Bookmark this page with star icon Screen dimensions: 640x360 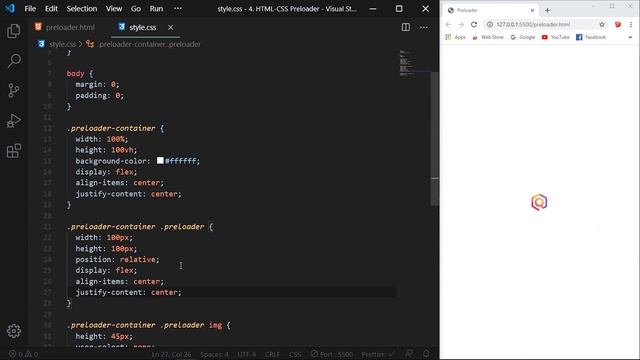coord(602,24)
